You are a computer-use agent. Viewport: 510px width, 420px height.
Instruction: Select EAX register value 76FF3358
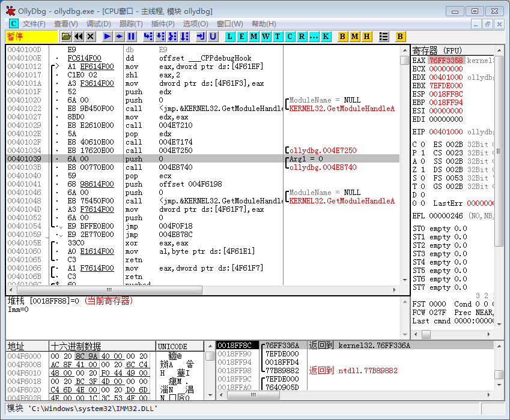(446, 61)
